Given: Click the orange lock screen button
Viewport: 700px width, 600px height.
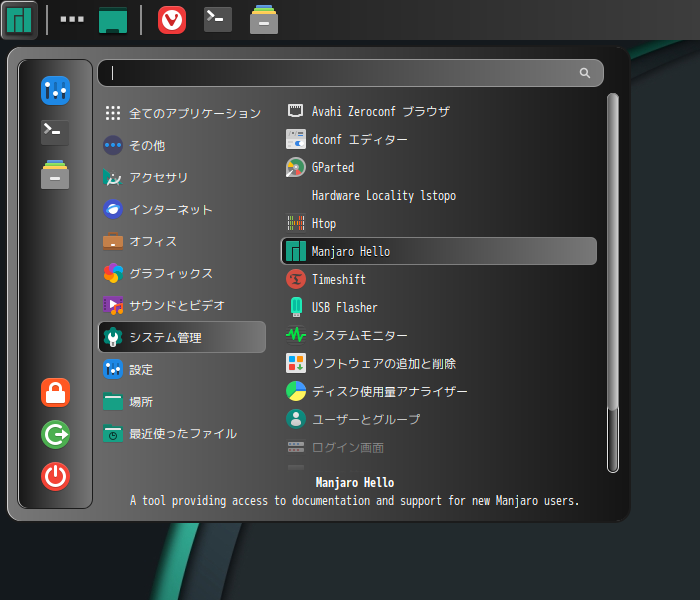Looking at the screenshot, I should click(55, 392).
